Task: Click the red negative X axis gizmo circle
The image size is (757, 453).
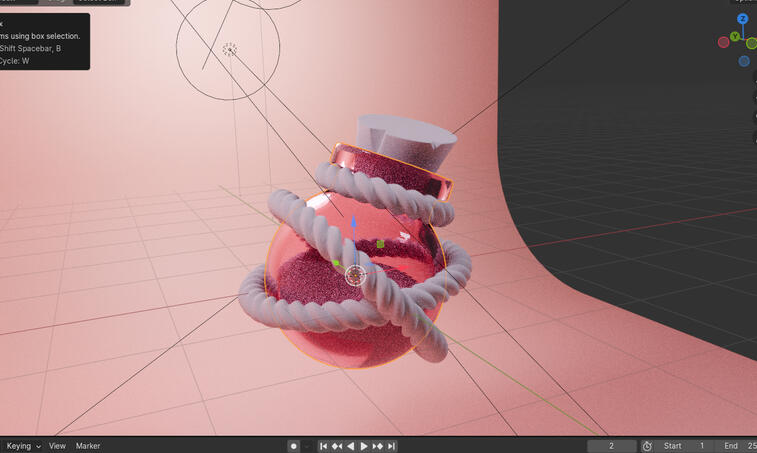Action: (x=723, y=42)
